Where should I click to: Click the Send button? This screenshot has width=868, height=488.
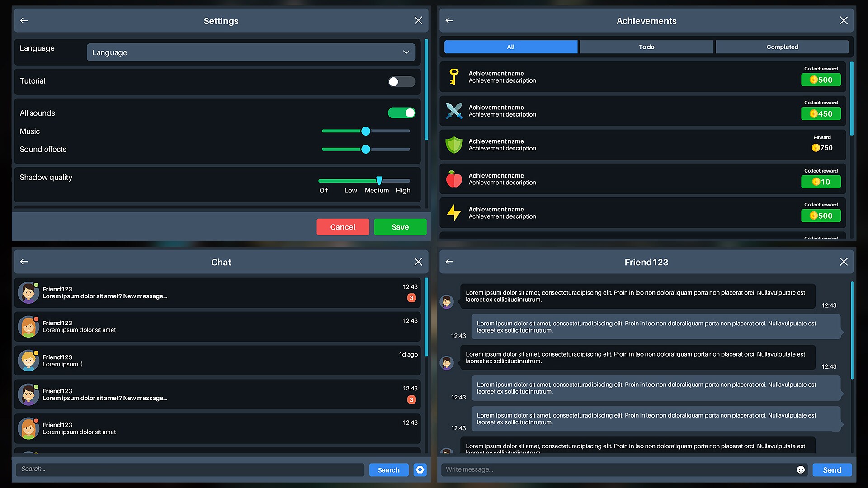[x=831, y=470]
